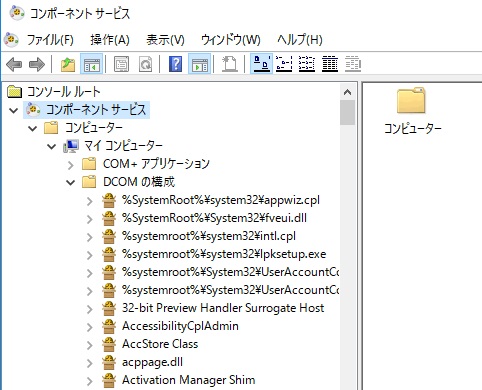Select %systemroot%¥system32¥lpksetup.exe item

pyautogui.click(x=224, y=254)
